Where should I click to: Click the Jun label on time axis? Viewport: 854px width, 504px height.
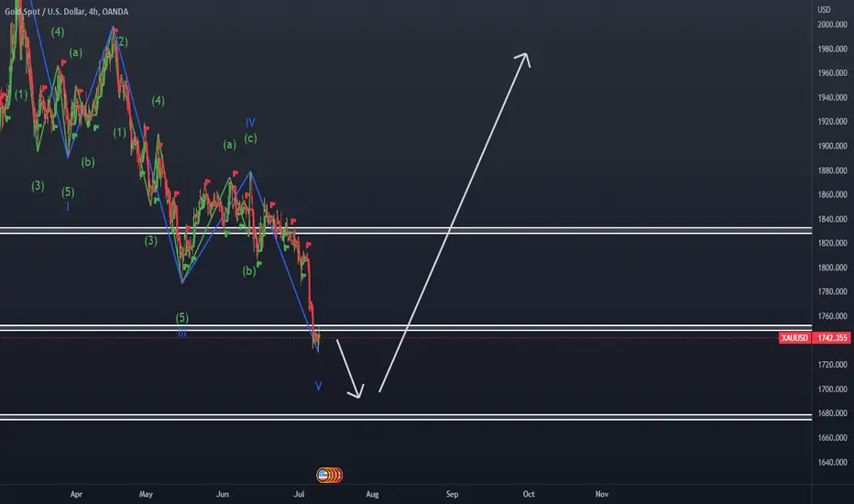click(223, 494)
